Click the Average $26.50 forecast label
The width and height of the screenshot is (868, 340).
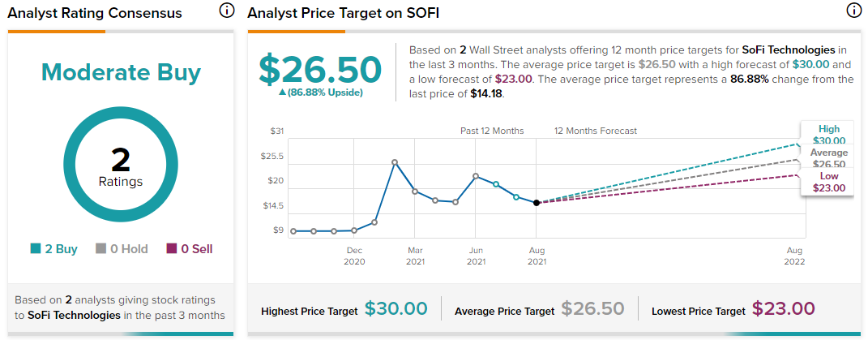829,157
